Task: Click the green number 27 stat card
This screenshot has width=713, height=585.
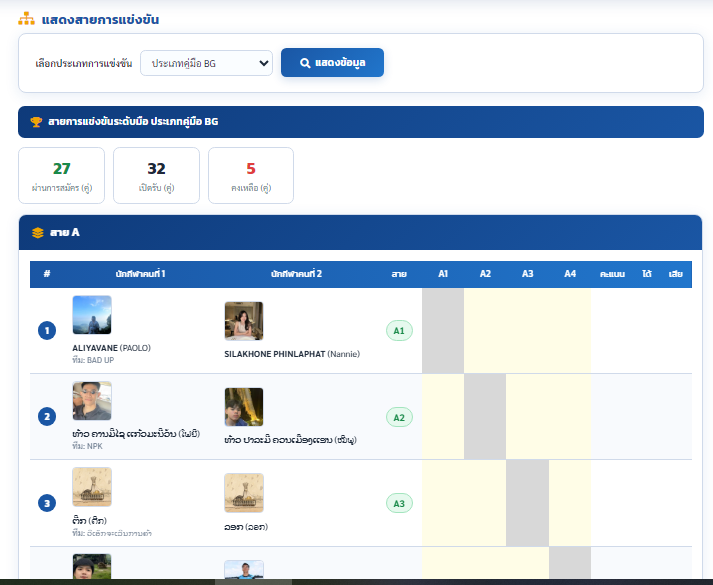Action: coord(61,175)
